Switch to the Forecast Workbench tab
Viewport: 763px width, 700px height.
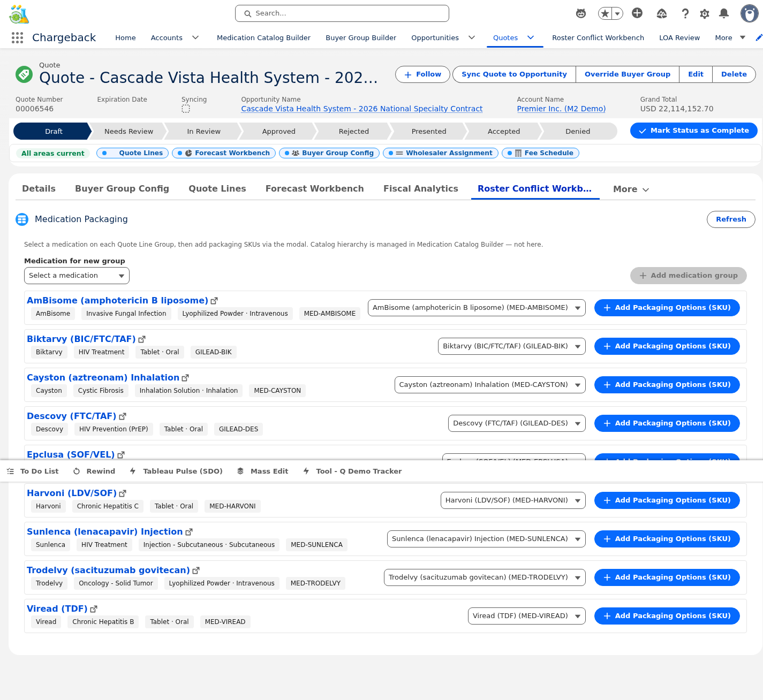[x=315, y=189]
